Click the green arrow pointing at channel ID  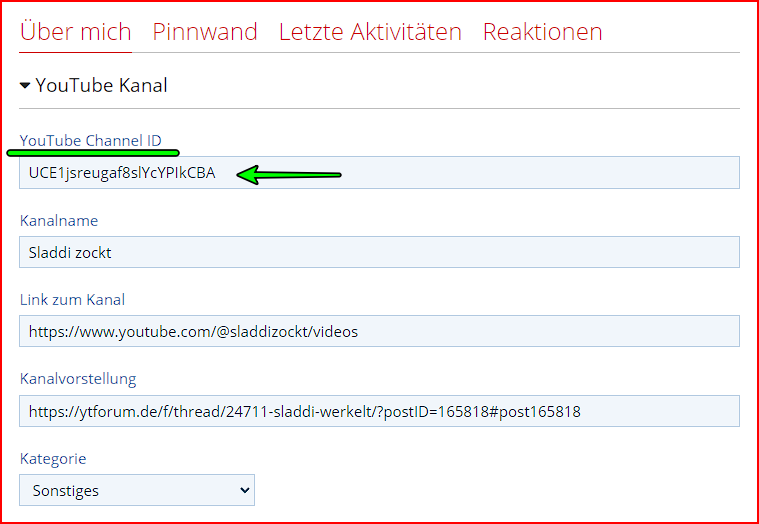[290, 175]
